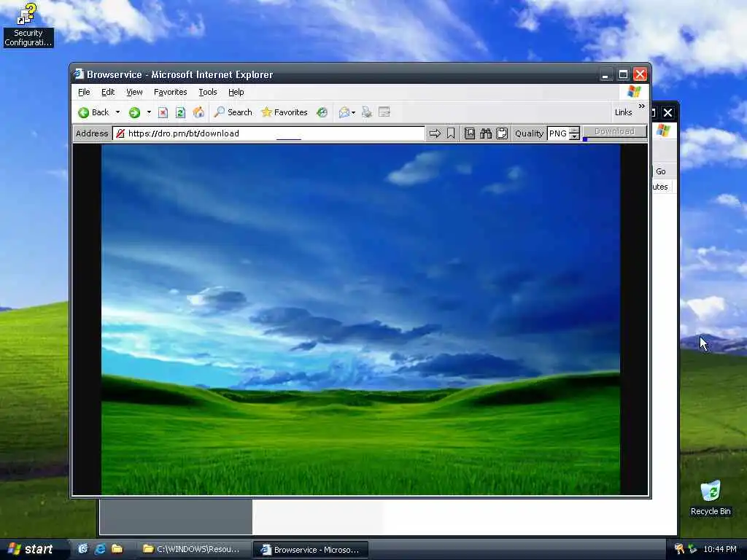Open the Help menu
747x560 pixels.
pyautogui.click(x=236, y=93)
